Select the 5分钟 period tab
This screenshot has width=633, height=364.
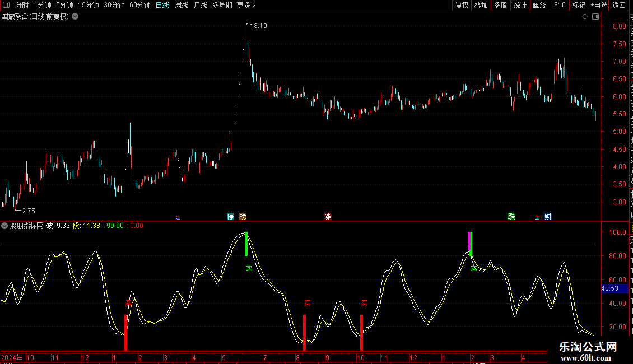(64, 5)
